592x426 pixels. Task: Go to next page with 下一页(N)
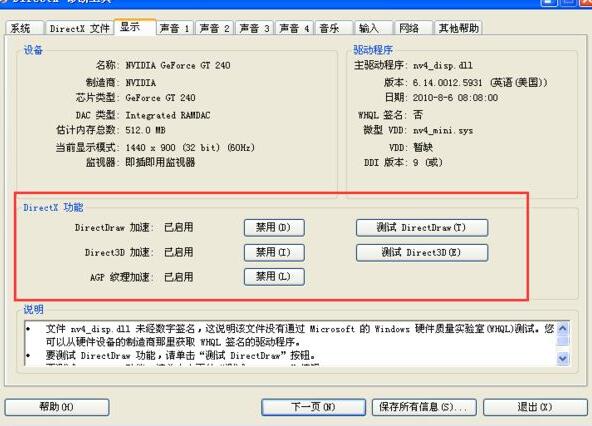point(313,407)
